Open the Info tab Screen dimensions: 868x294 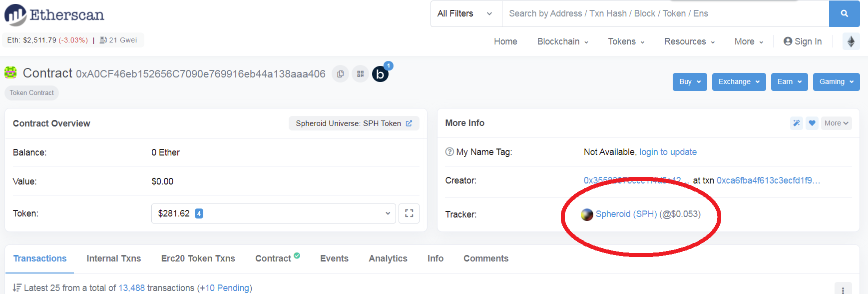tap(435, 258)
